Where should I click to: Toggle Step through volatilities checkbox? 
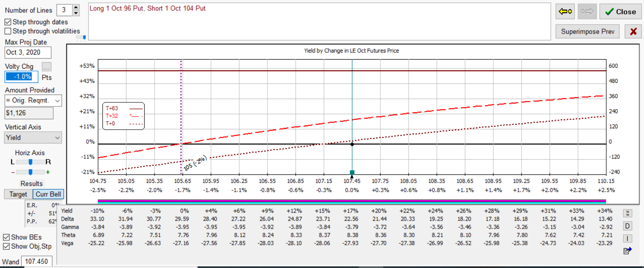tap(8, 31)
